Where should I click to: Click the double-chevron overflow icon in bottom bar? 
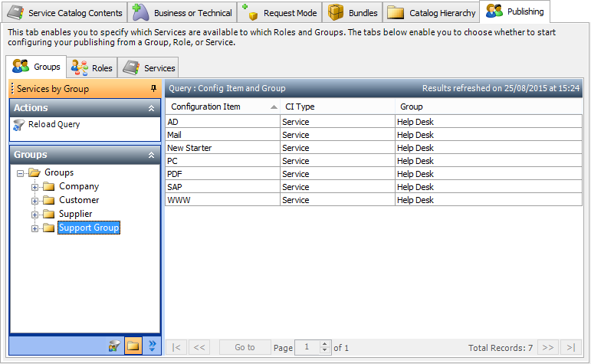[152, 346]
